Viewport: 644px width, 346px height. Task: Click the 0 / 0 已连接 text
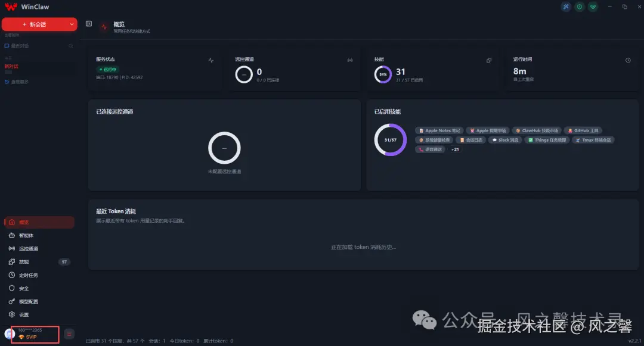(x=268, y=80)
